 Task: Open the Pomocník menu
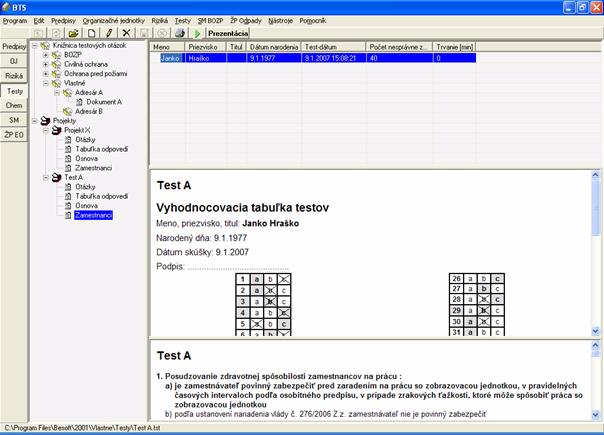[x=312, y=21]
